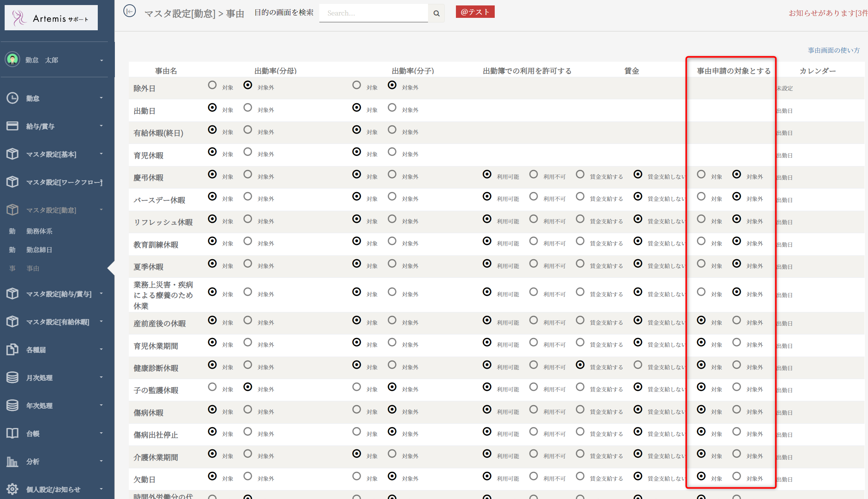Open 勤務体系 in the sidebar submenu

tap(39, 231)
